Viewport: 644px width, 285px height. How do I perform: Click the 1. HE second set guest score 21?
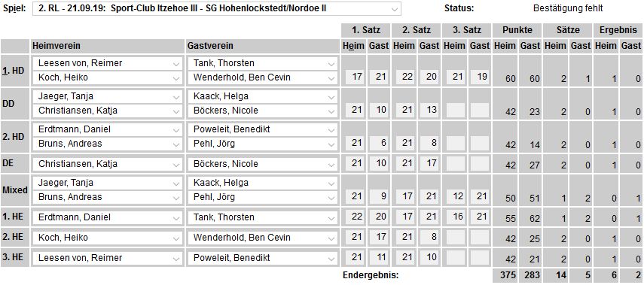pos(429,217)
